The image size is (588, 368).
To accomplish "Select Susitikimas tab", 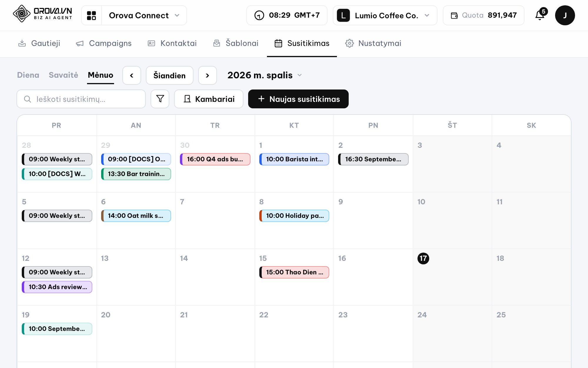I will tap(302, 43).
